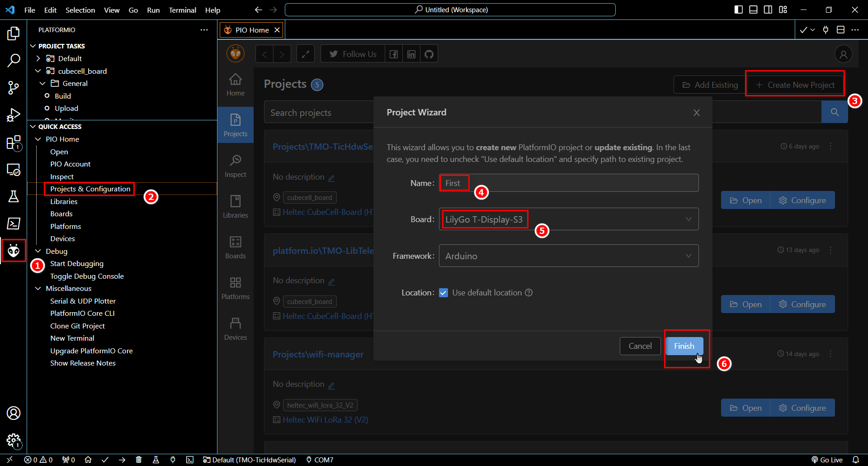Viewport: 868px width, 466px height.
Task: Click the project Name input field
Action: (x=569, y=183)
